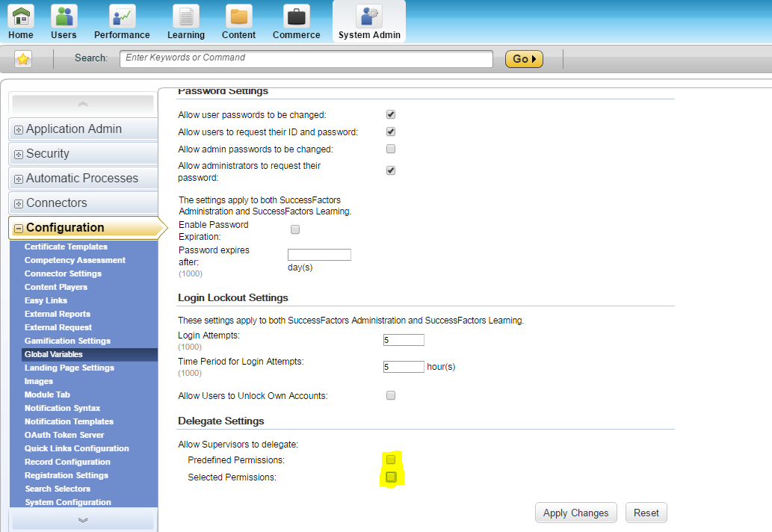Open Registration Settings link

pyautogui.click(x=67, y=475)
